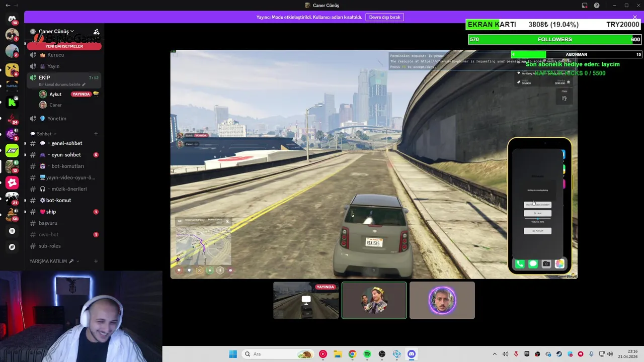
Task: Open Steam icon in system tray
Action: [x=559, y=354]
